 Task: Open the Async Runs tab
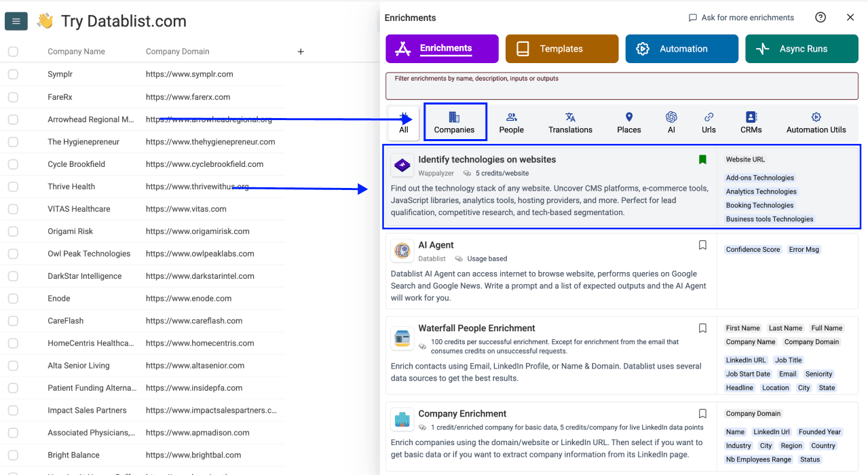[x=801, y=49]
